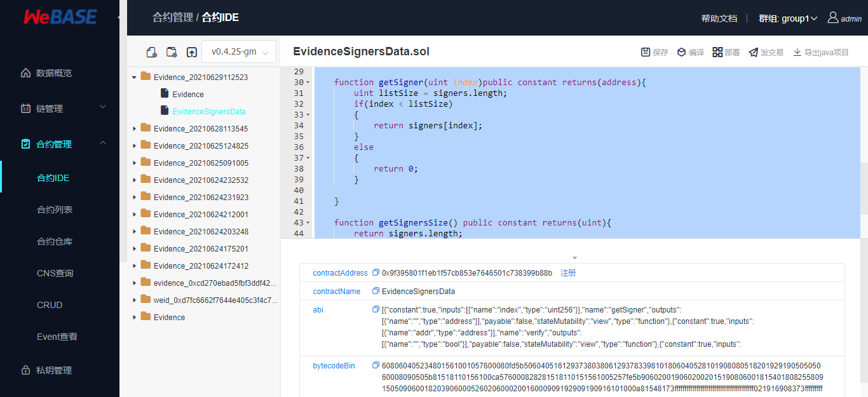Viewport: 868px width, 397px height.
Task: Open the 帮助文档 help link
Action: click(x=719, y=18)
